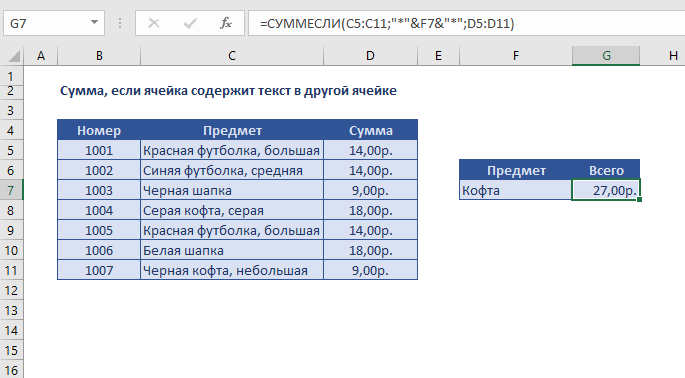This screenshot has height=378, width=685.
Task: Select column C header
Action: [232, 56]
